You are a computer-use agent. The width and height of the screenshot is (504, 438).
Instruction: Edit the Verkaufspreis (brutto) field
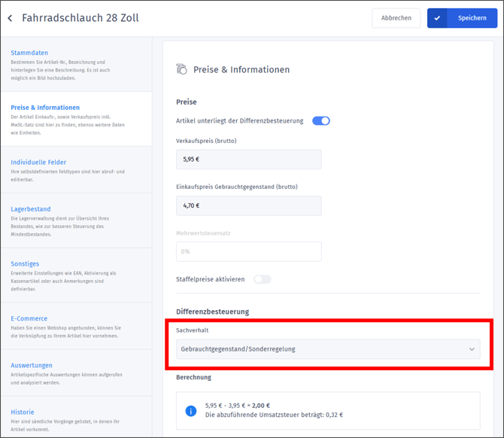click(x=248, y=160)
